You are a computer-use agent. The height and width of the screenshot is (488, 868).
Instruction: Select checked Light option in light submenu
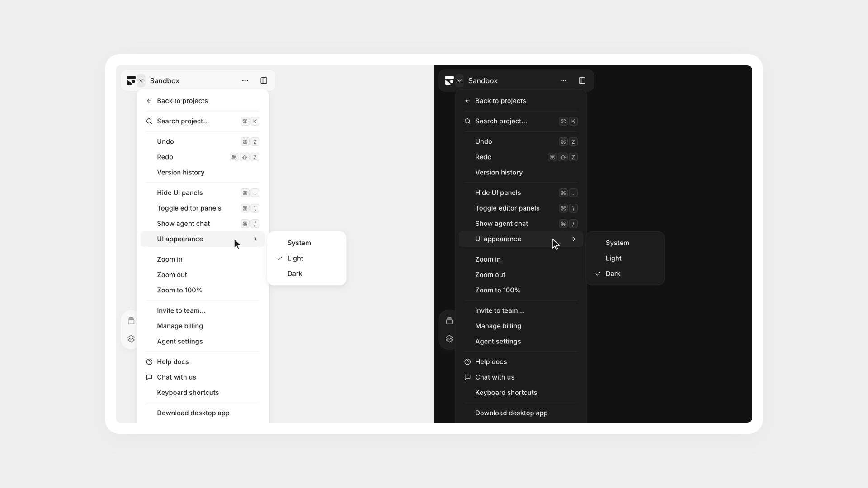pyautogui.click(x=307, y=258)
